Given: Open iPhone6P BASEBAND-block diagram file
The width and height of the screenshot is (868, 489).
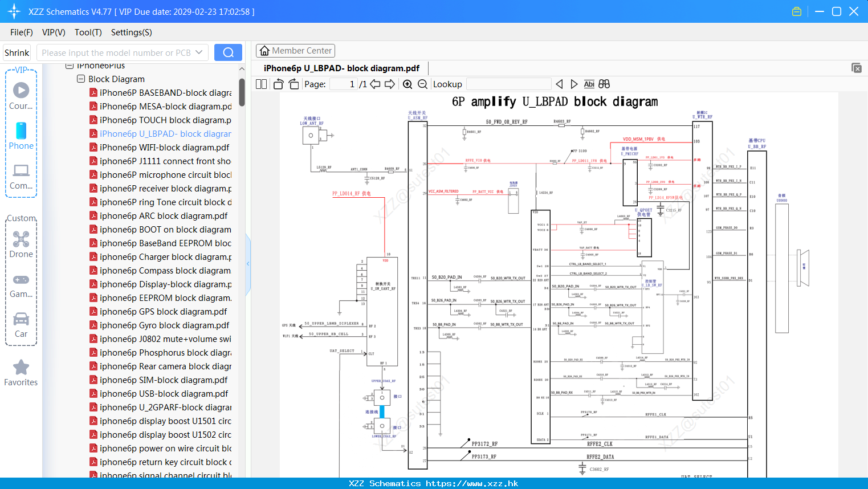Looking at the screenshot, I should coord(160,93).
